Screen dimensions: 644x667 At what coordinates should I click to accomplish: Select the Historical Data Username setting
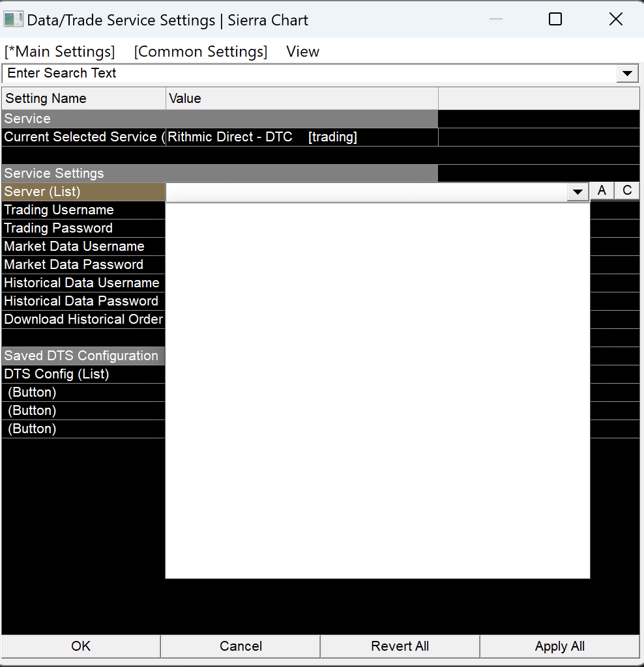tap(83, 283)
